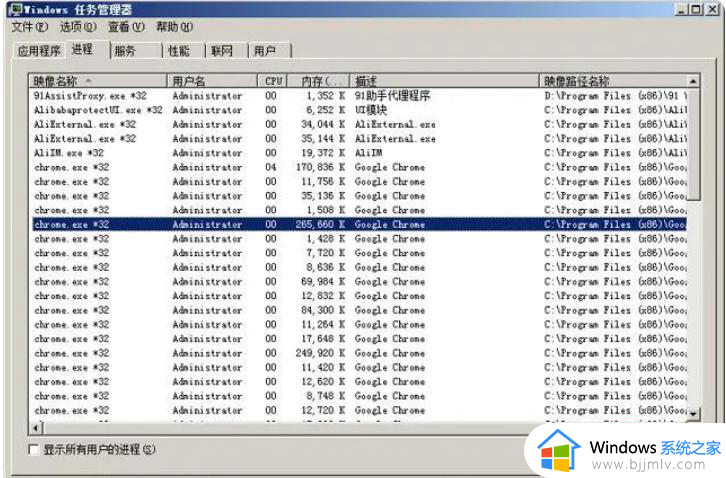This screenshot has height=478, width=726.
Task: Sort by 用户名 column header
Action: [212, 82]
